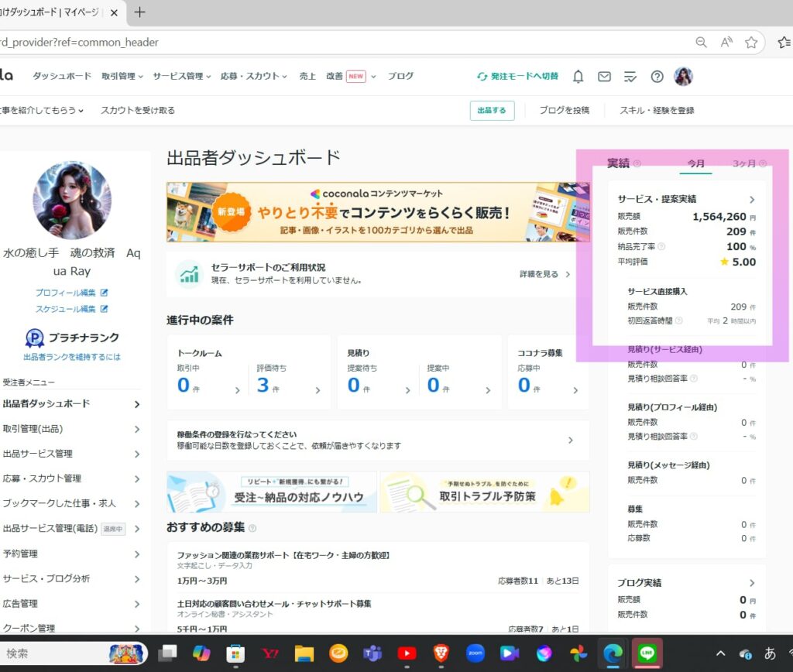The image size is (793, 672).
Task: Click the user avatar in the header
Action: (x=683, y=76)
